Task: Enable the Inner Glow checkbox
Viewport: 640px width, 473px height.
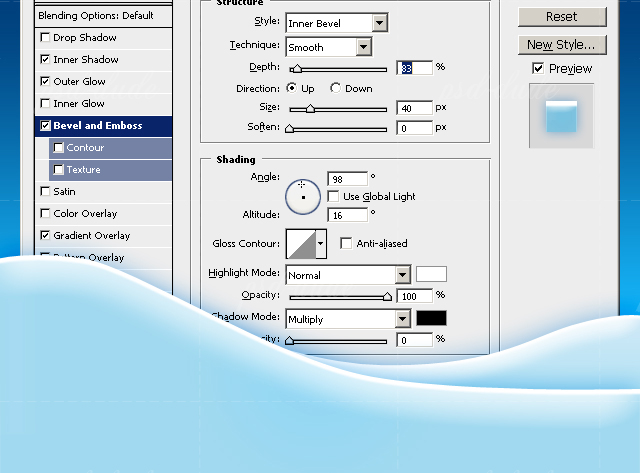Action: click(x=45, y=104)
